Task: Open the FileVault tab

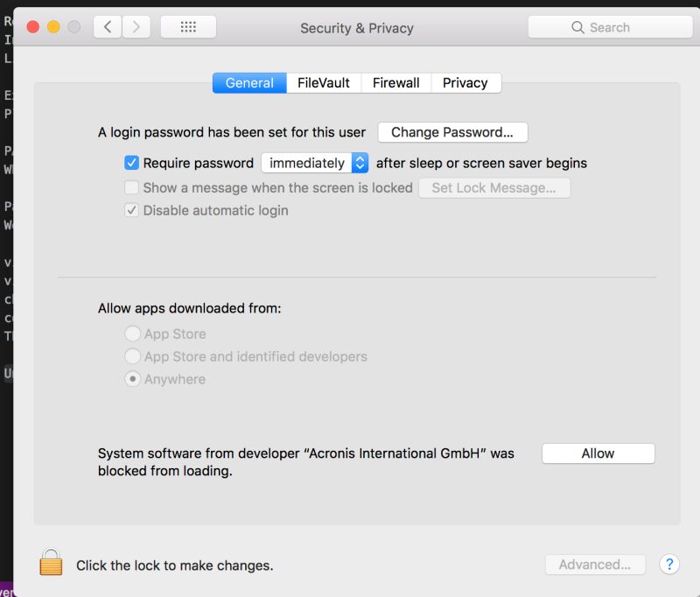Action: coord(324,83)
